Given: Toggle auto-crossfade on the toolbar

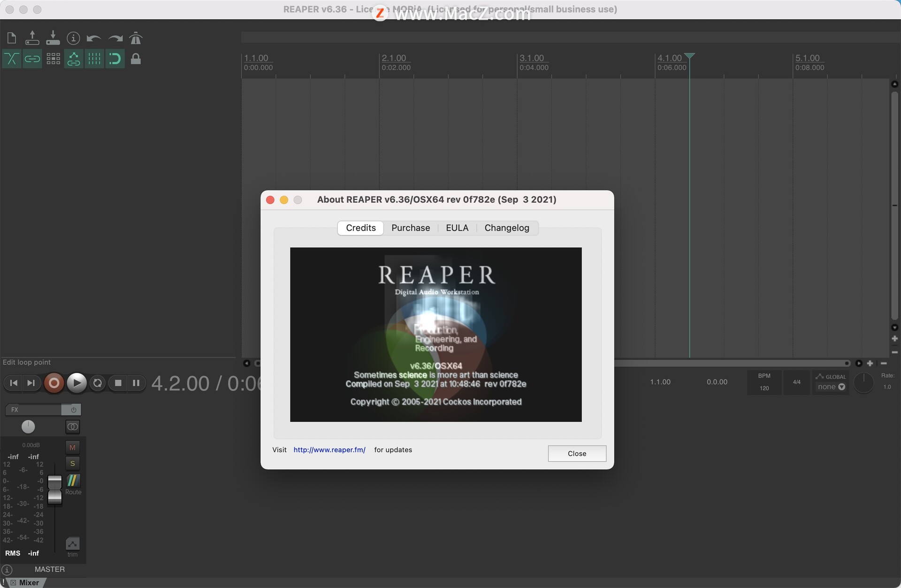Looking at the screenshot, I should pyautogui.click(x=12, y=59).
